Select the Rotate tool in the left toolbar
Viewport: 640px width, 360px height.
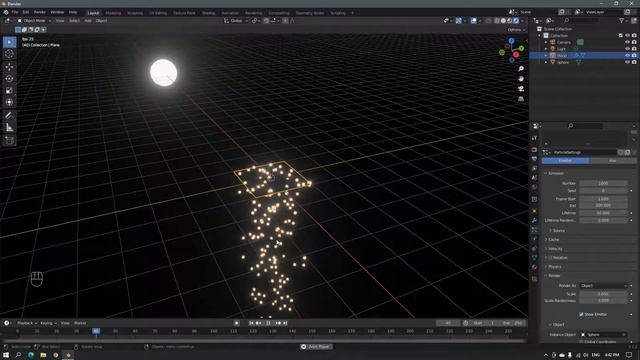9,78
